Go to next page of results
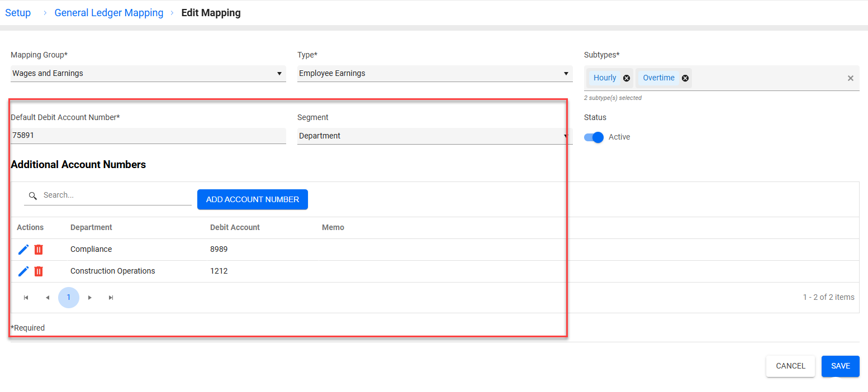Image resolution: width=868 pixels, height=392 pixels. pos(90,298)
